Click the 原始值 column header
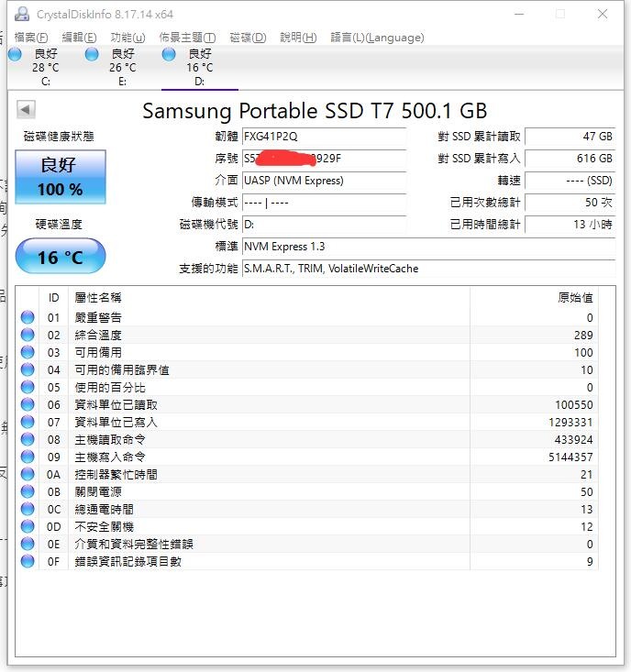 pos(534,297)
